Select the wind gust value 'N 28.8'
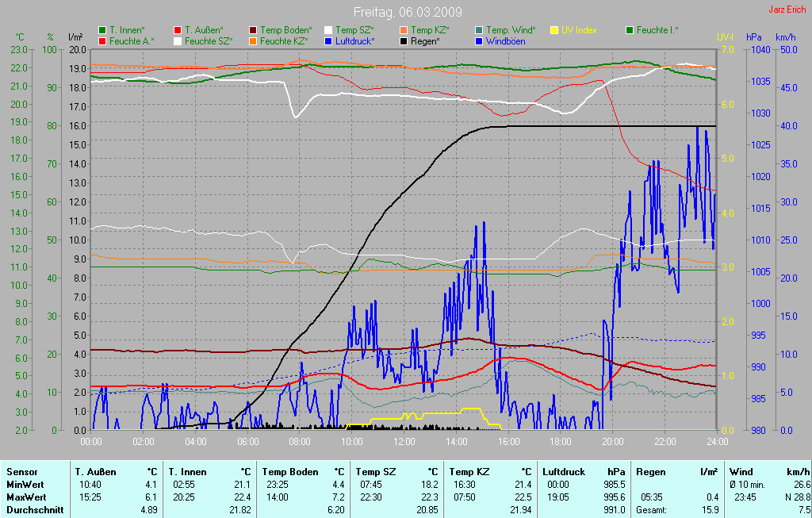The width and height of the screenshot is (812, 518). 798,497
